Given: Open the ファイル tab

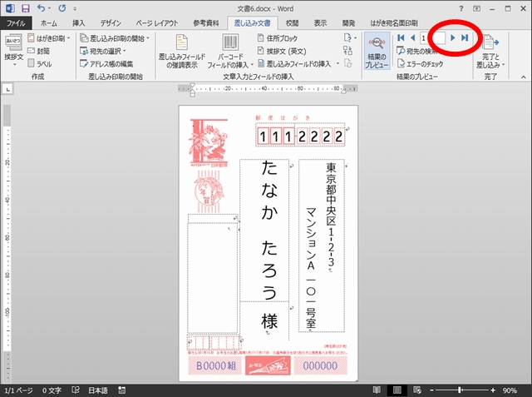Looking at the screenshot, I should [x=16, y=22].
